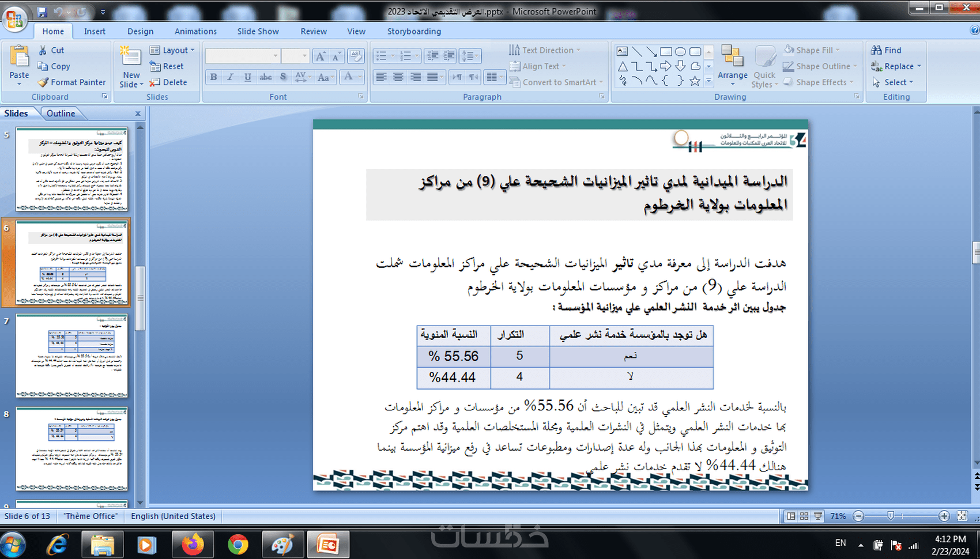Align text to the left
980x559 pixels.
(x=381, y=77)
